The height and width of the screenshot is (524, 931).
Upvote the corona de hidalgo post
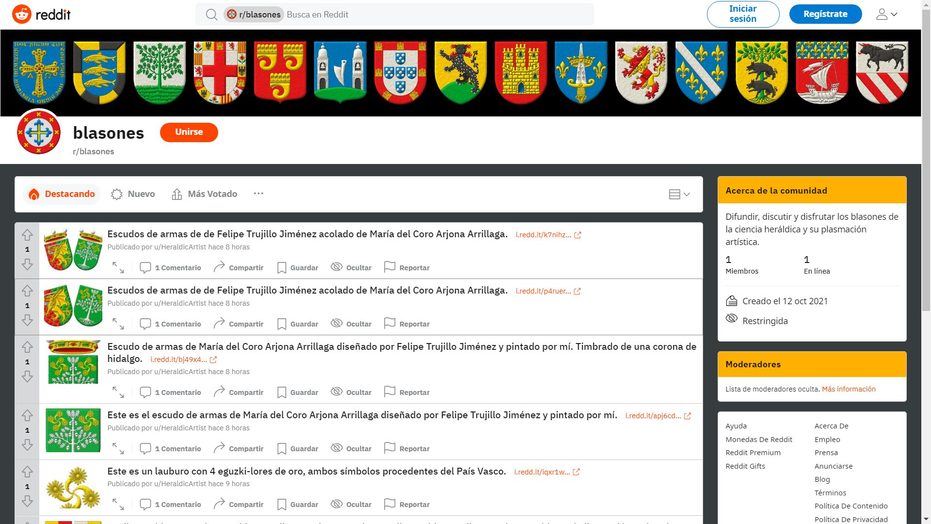[27, 347]
